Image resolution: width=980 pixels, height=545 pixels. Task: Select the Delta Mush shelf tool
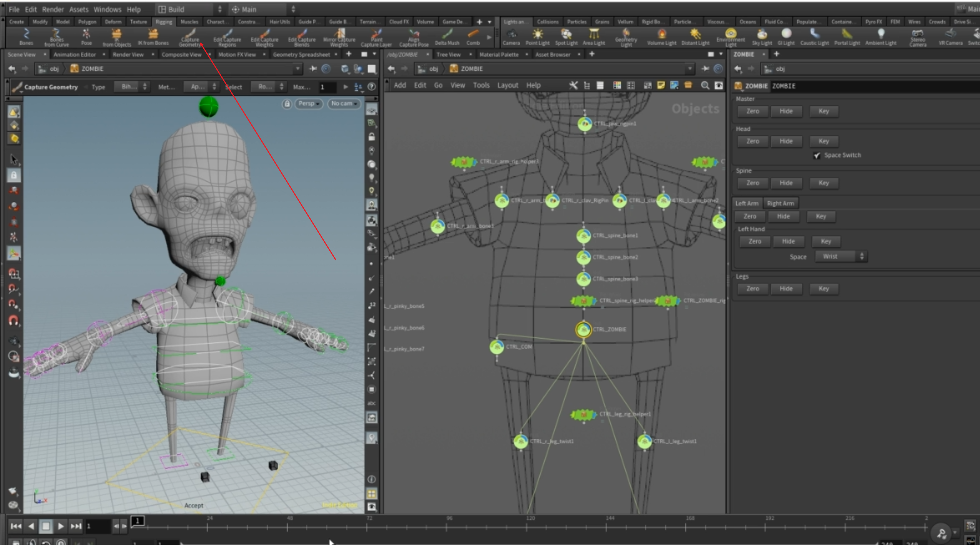(x=447, y=37)
